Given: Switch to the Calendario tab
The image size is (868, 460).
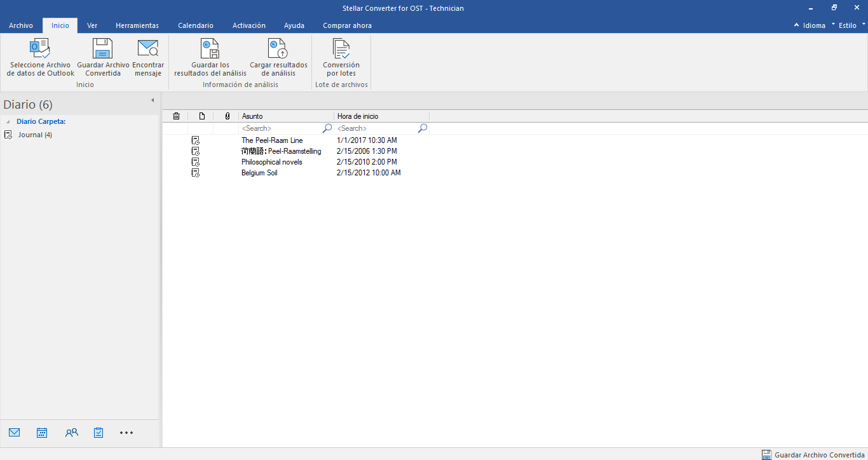Looking at the screenshot, I should pos(196,25).
